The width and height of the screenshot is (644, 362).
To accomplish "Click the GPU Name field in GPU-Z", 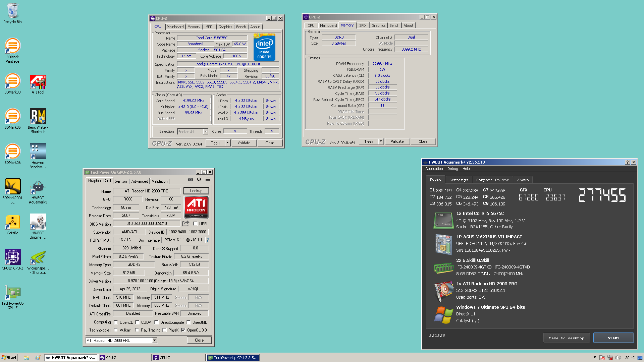I will click(x=147, y=191).
